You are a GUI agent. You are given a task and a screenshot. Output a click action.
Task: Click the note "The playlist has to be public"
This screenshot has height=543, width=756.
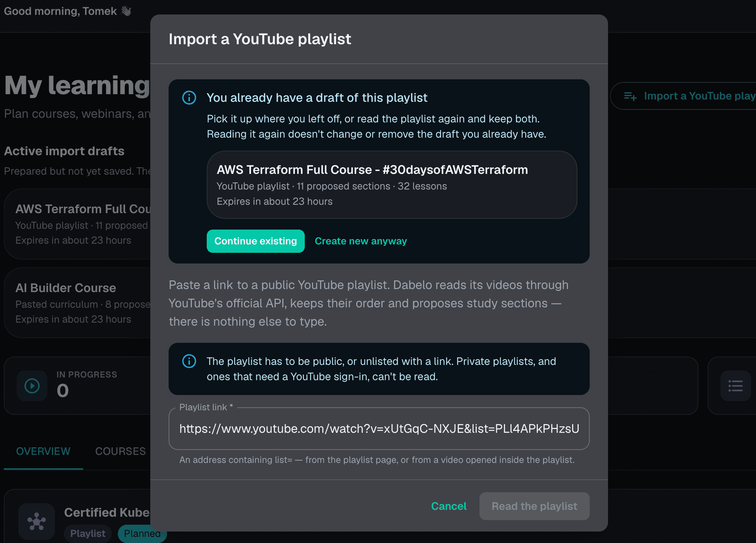tap(381, 369)
